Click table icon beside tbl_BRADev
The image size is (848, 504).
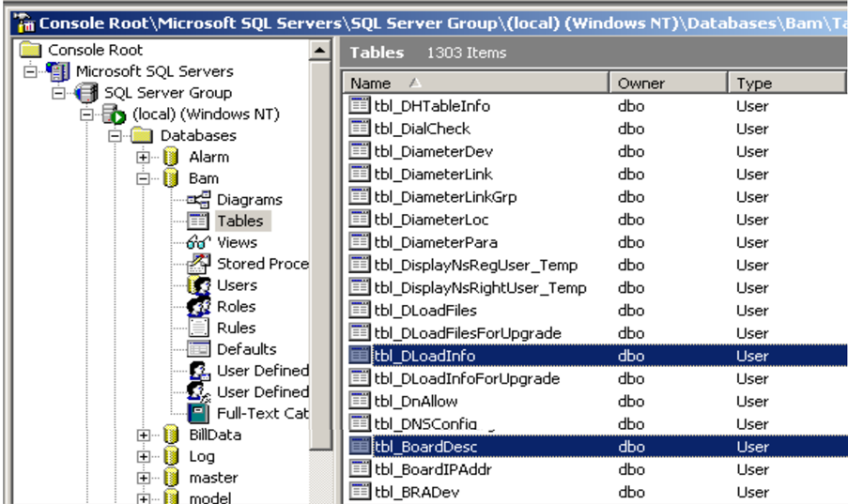[x=359, y=492]
